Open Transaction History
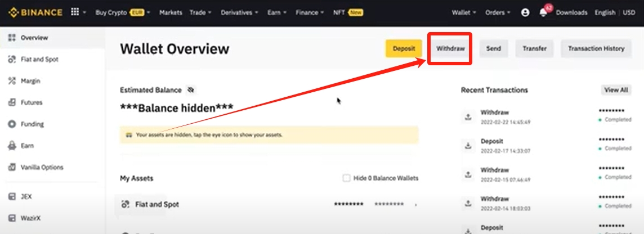The image size is (644, 234). (x=596, y=48)
